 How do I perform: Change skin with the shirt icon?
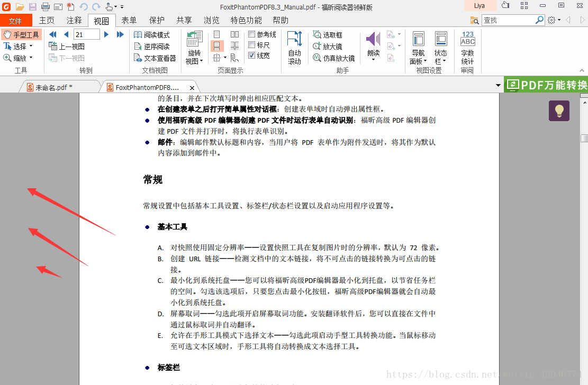[505, 5]
